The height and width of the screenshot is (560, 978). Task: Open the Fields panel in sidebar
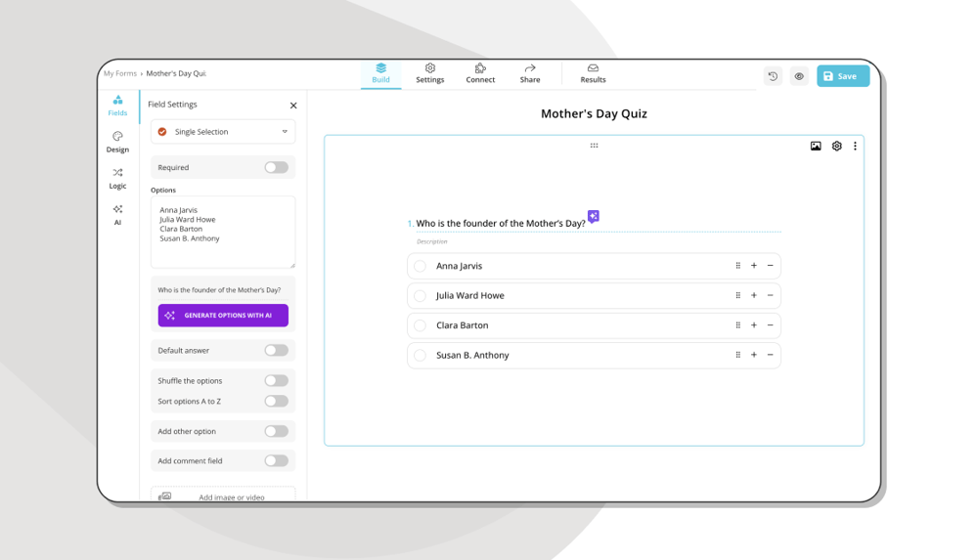coord(117,106)
